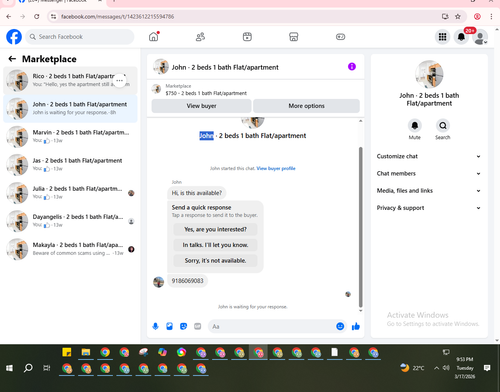Send a thumbs-up like

tap(356, 326)
